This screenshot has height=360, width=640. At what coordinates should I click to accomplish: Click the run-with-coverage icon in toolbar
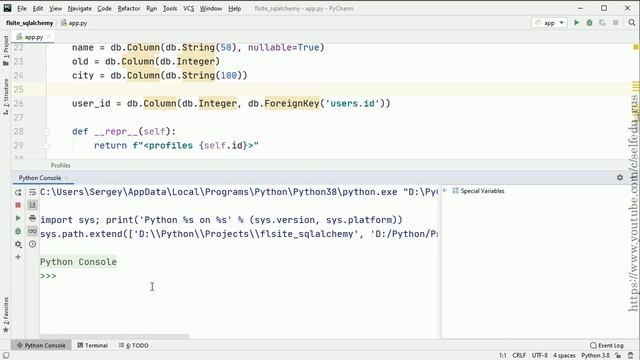(x=602, y=23)
